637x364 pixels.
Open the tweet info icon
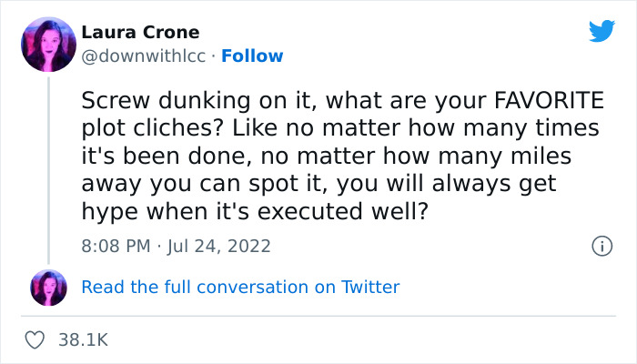coord(601,246)
